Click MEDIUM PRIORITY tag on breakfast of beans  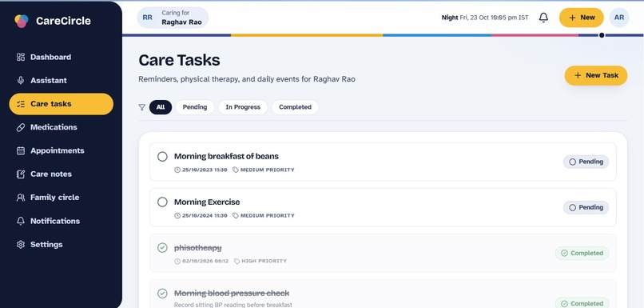point(264,170)
